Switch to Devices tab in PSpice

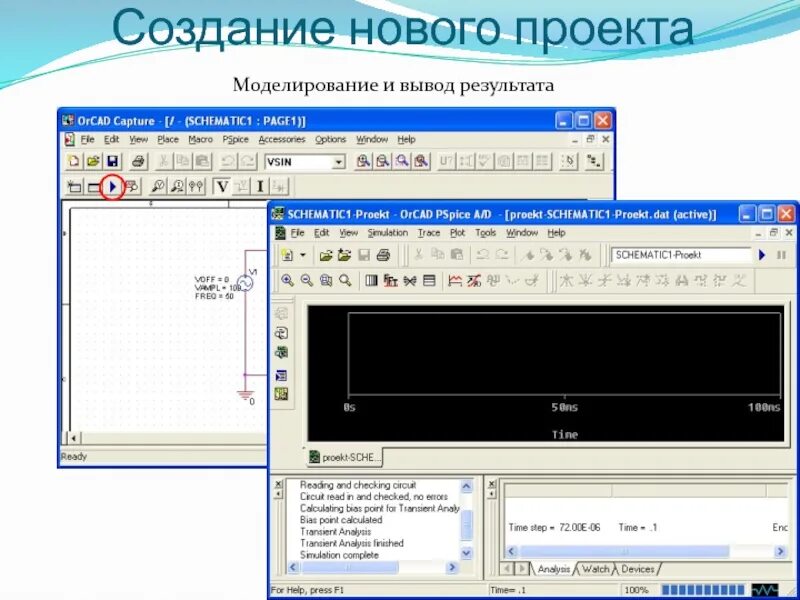[637, 569]
